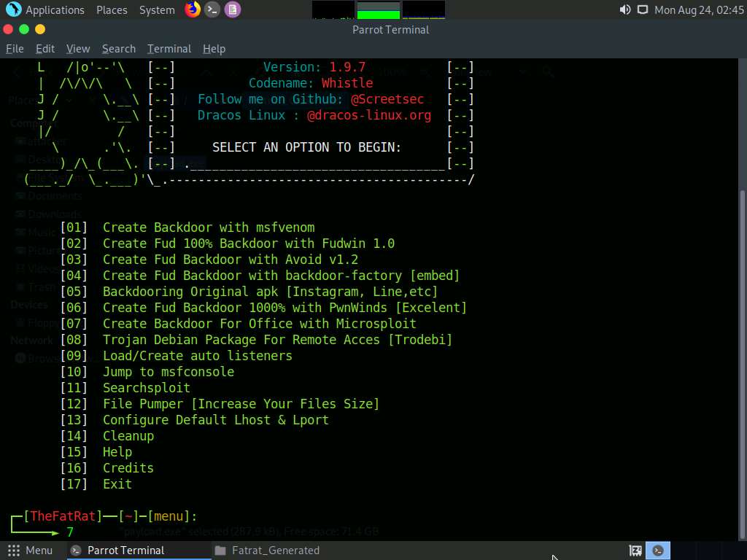Viewport: 747px width, 560px height.
Task: Click 'Searchsploit' option text
Action: pyautogui.click(x=147, y=388)
